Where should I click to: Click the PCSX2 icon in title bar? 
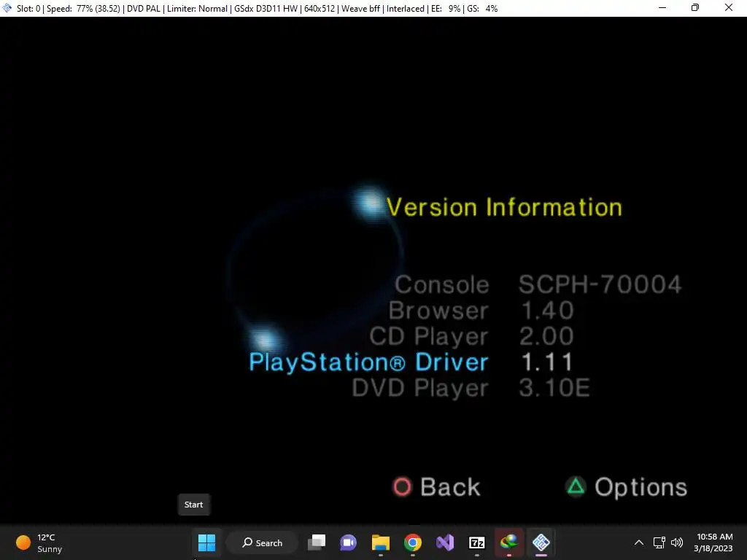[7, 8]
